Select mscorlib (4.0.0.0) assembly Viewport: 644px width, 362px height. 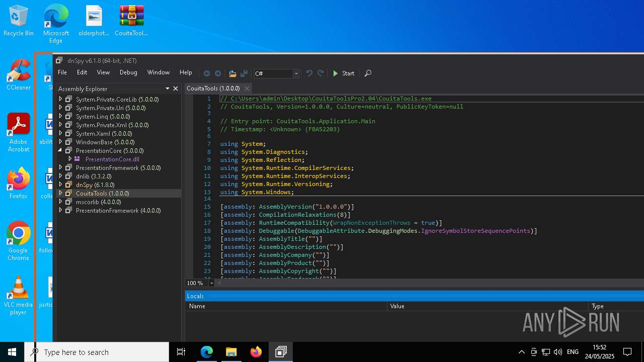[x=99, y=202]
